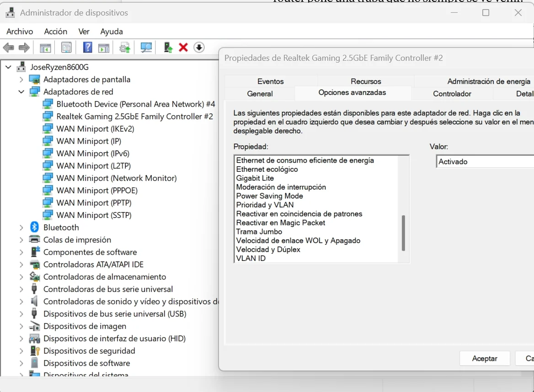Click the HID devices keyboard icon
534x392 pixels.
34,338
